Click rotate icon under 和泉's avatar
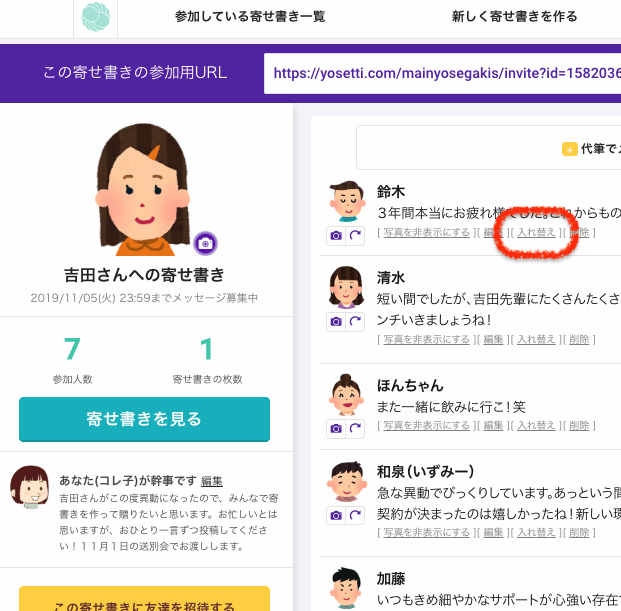The height and width of the screenshot is (611, 621). [x=355, y=516]
